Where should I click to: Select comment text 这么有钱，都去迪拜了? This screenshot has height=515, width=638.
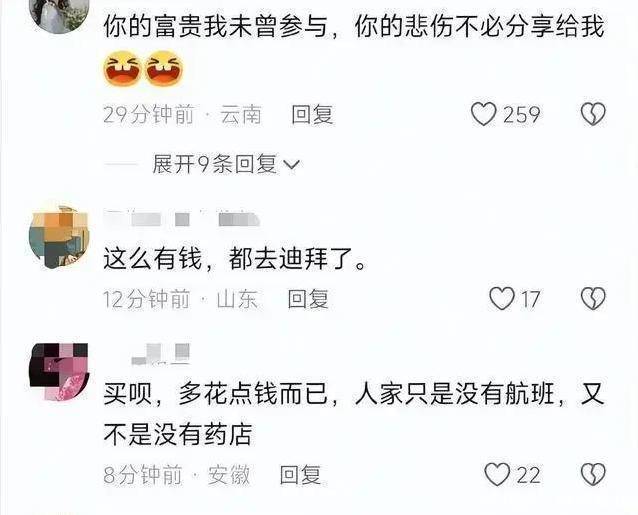tap(235, 259)
